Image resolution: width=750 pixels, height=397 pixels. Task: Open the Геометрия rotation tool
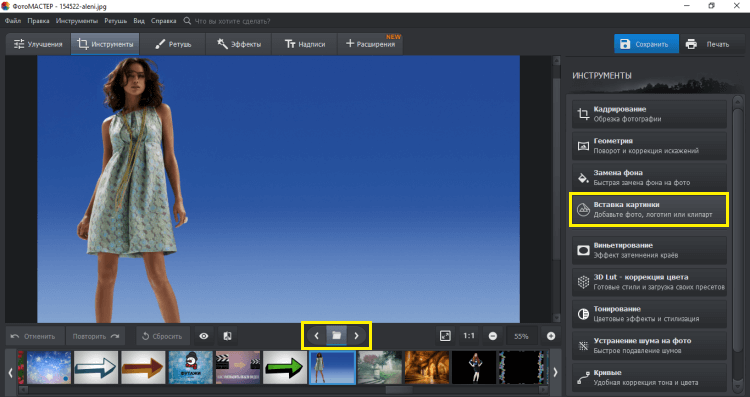click(649, 146)
